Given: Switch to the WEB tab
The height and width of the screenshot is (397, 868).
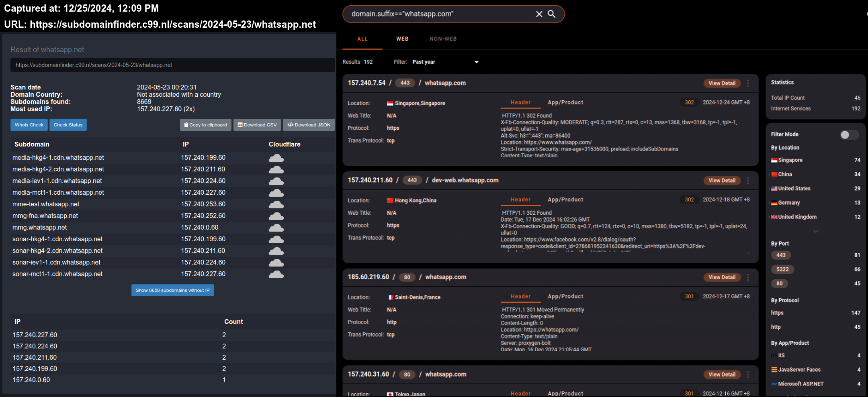Looking at the screenshot, I should click(x=402, y=39).
